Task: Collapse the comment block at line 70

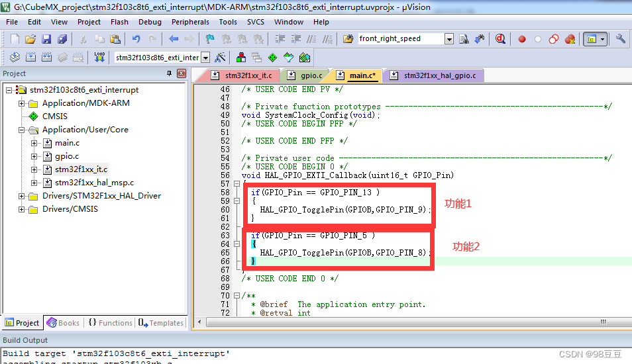Action: [x=237, y=296]
